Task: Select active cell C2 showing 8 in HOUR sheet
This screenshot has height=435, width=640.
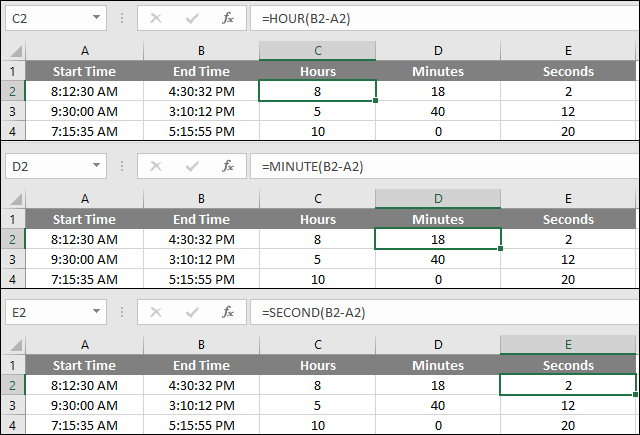Action: (x=318, y=91)
